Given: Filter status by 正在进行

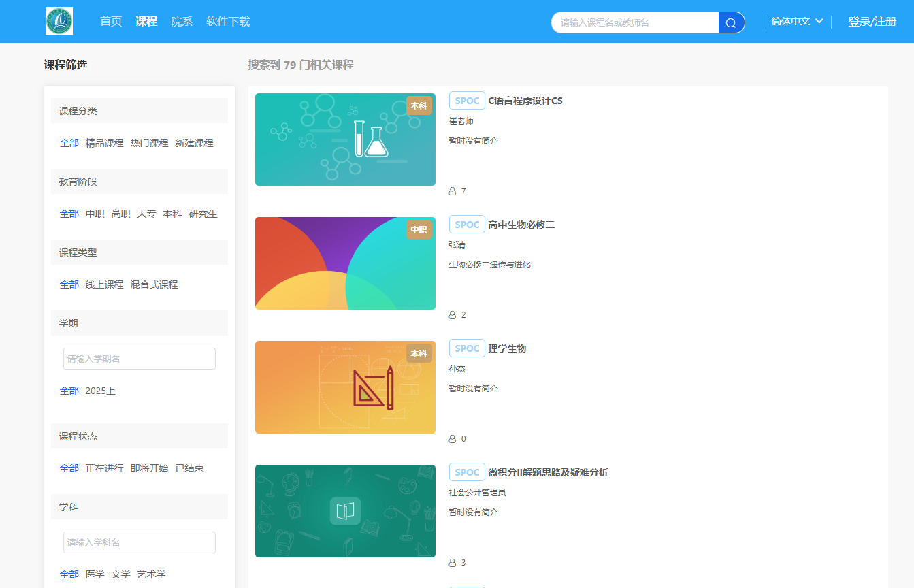Looking at the screenshot, I should [x=105, y=468].
